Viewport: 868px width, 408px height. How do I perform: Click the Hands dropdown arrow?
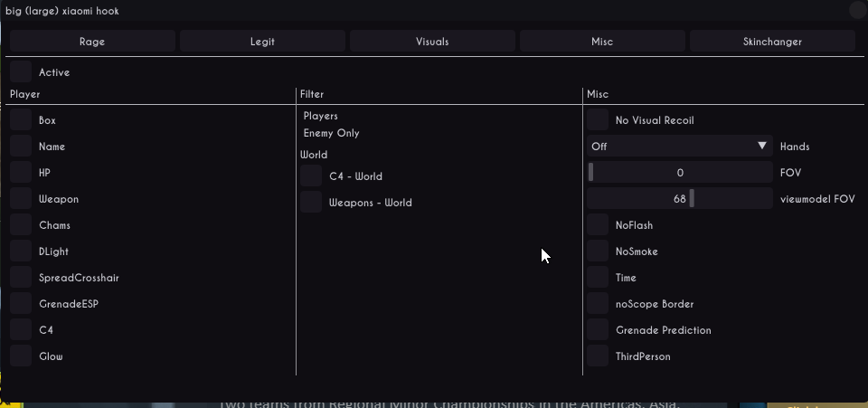point(762,146)
